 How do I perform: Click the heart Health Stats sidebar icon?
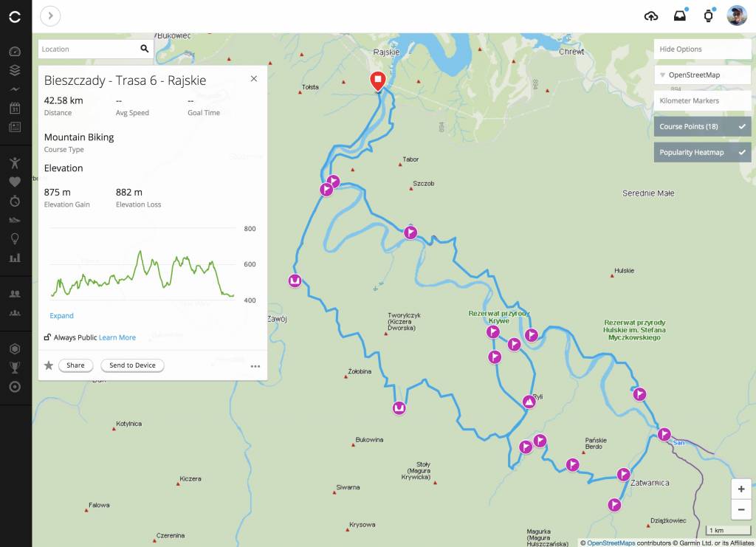coord(15,182)
